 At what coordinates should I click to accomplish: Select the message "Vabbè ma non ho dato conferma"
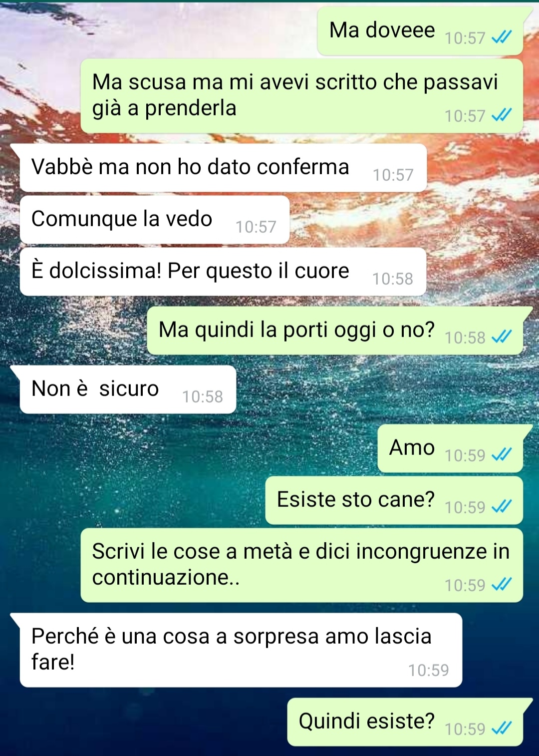pyautogui.click(x=223, y=168)
